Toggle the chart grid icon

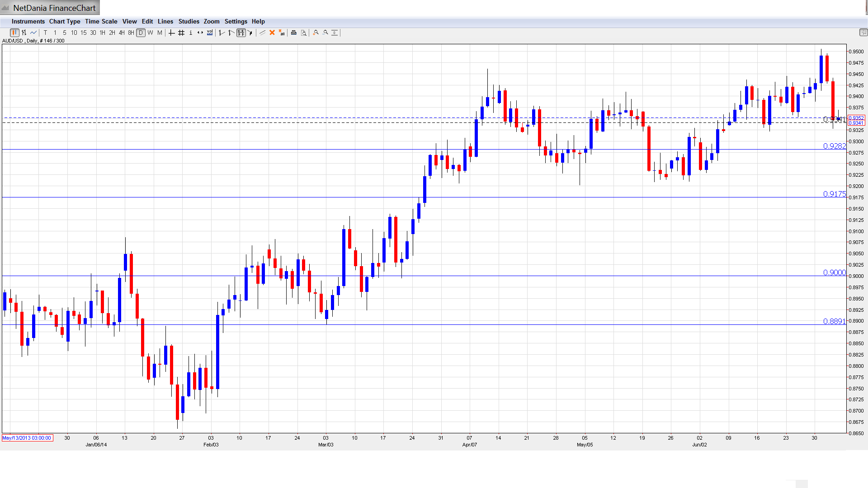[x=181, y=33]
